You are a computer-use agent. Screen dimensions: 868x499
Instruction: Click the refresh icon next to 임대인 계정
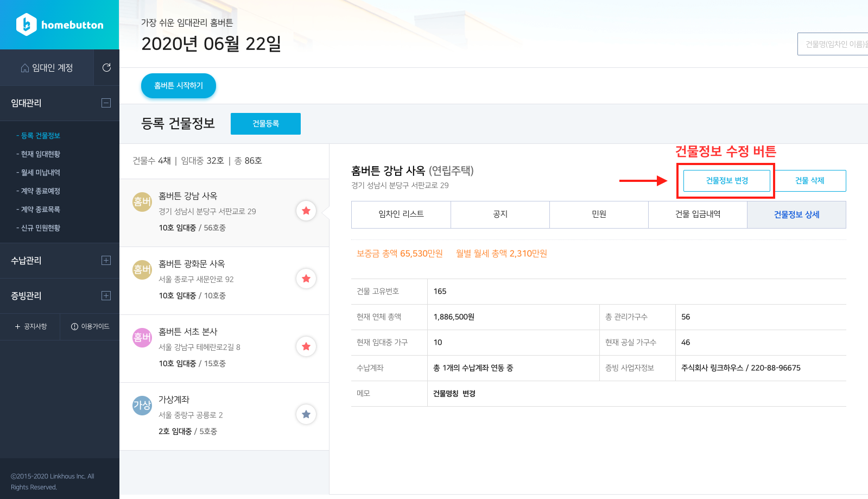106,67
